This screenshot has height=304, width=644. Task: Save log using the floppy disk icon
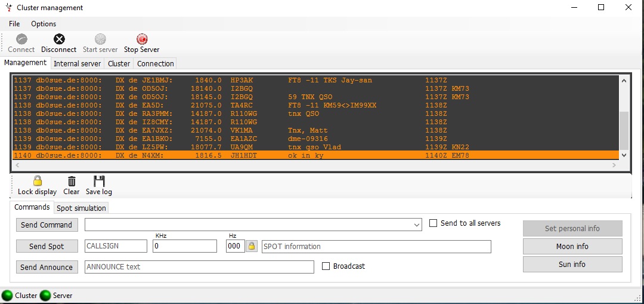click(99, 181)
